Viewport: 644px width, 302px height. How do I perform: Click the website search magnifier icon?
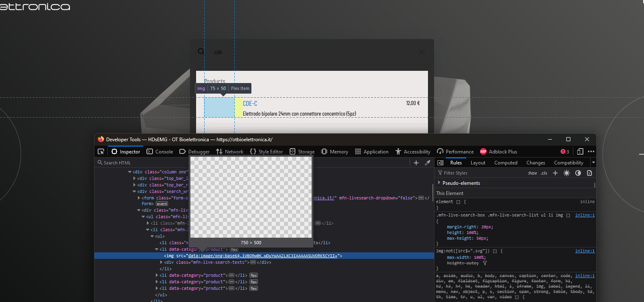201,51
